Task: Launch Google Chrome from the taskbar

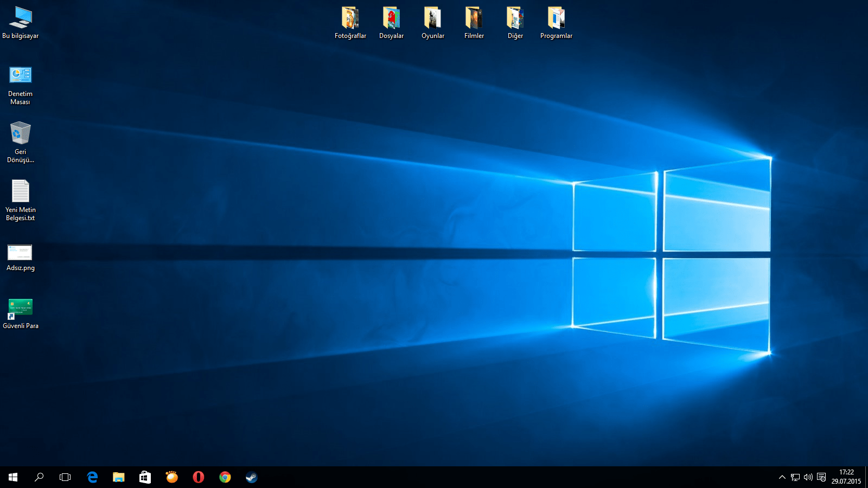Action: point(225,477)
